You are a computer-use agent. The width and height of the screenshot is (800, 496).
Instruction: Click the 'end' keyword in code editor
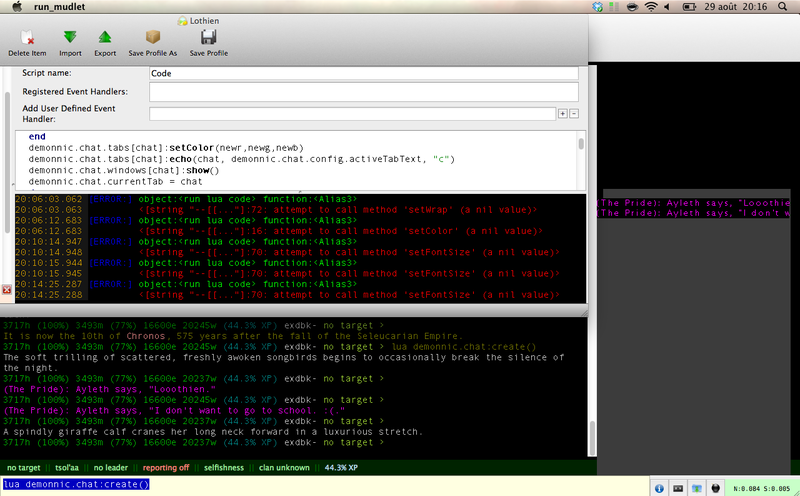click(x=37, y=137)
